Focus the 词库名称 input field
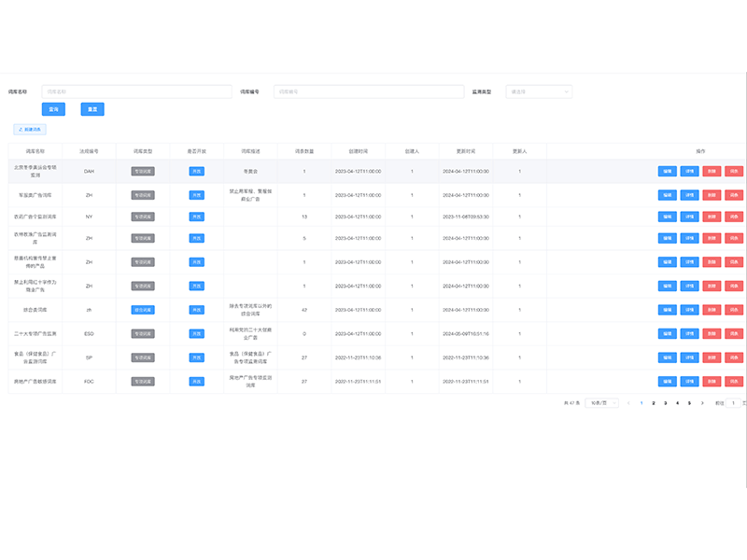The width and height of the screenshot is (747, 560). pyautogui.click(x=136, y=91)
